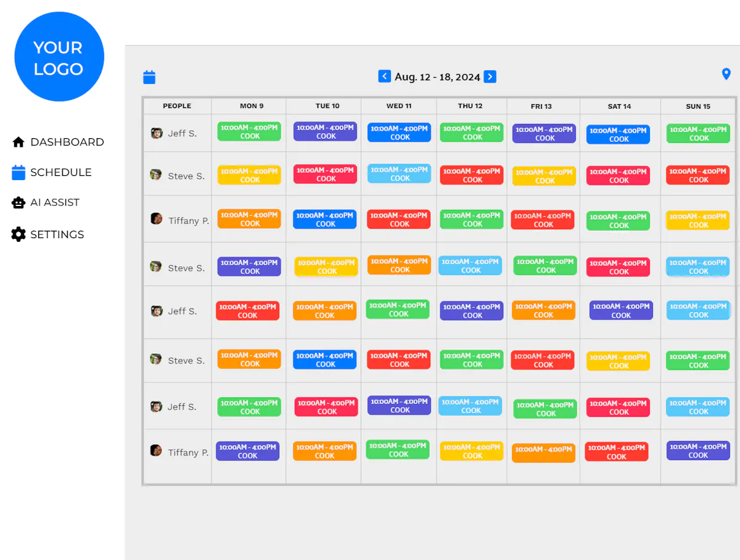Click the MON 9 column header
740x560 pixels.
(x=252, y=106)
